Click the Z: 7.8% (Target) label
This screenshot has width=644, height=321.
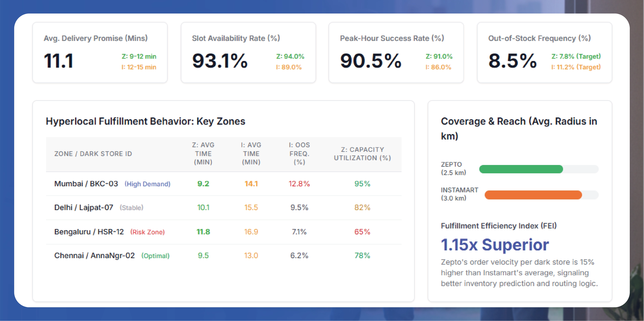(576, 56)
